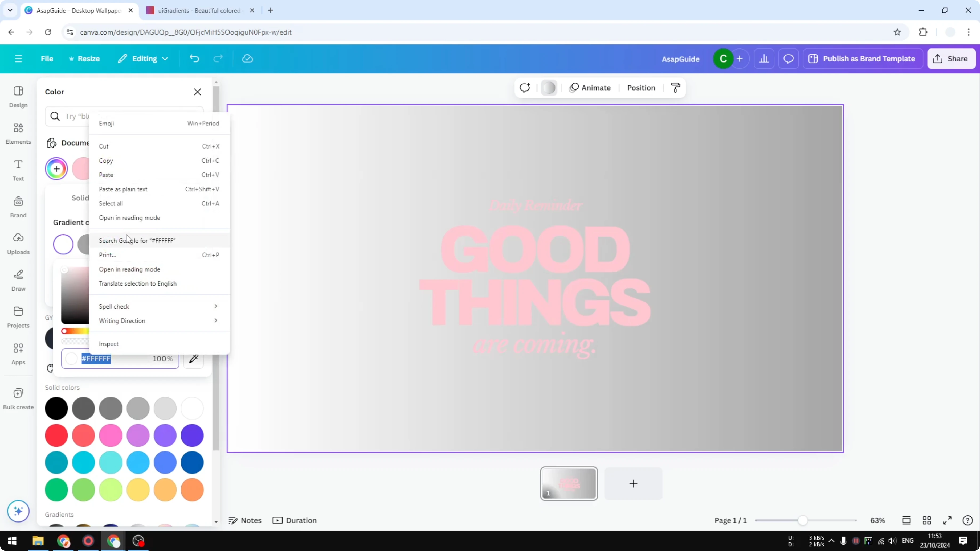980x551 pixels.
Task: Choose Paste from the context menu
Action: point(159,175)
